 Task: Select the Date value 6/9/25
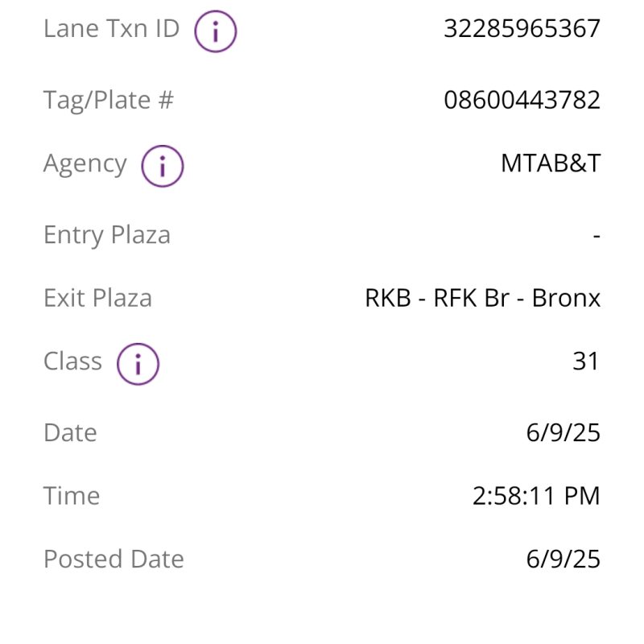pyautogui.click(x=563, y=432)
